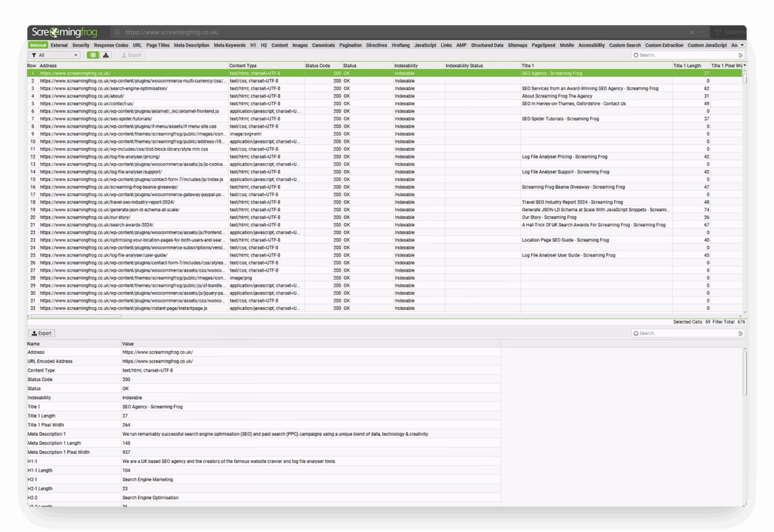Open the URL bar history dropdown arrow
Viewport: 774px width, 532px height.
click(701, 32)
